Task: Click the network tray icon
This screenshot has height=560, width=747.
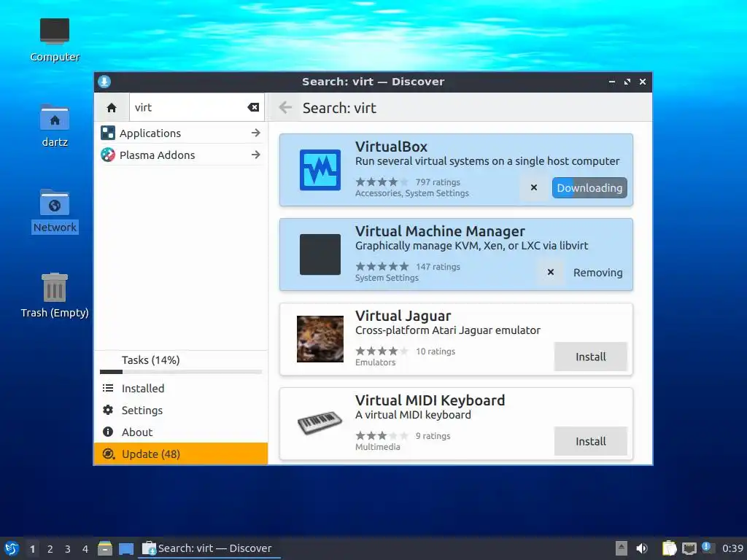Action: 689,548
